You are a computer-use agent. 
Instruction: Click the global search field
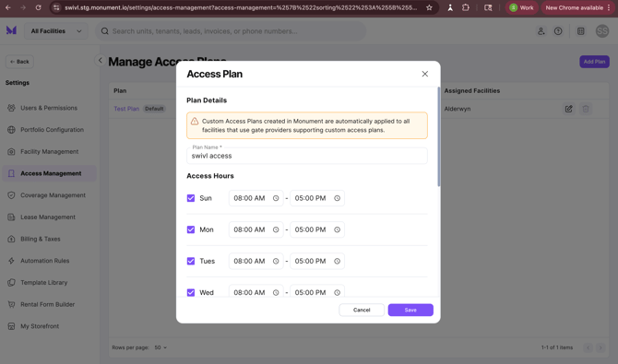click(231, 31)
